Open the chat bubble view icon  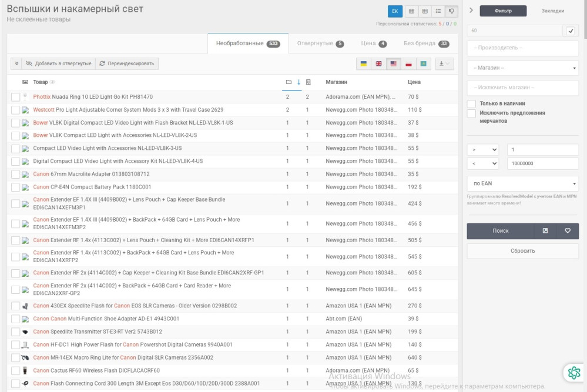(x=452, y=11)
